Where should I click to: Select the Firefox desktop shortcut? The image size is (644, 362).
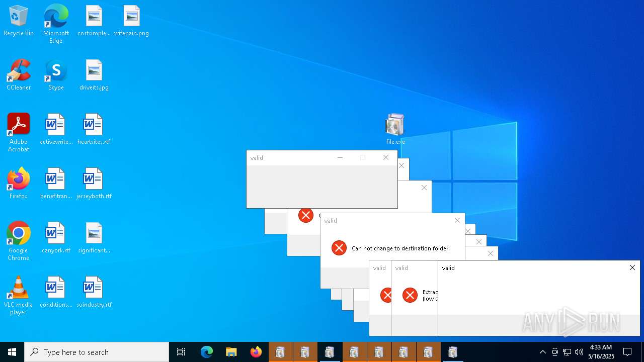coord(19,184)
